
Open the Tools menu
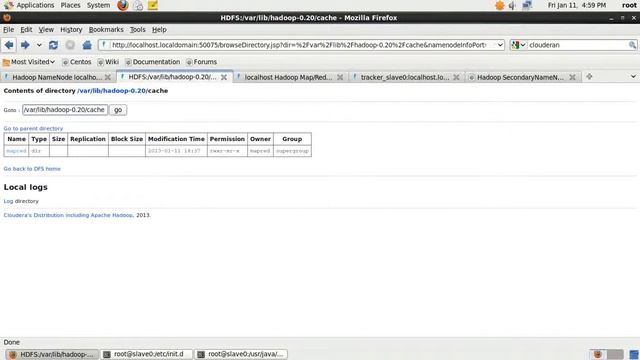(x=138, y=29)
